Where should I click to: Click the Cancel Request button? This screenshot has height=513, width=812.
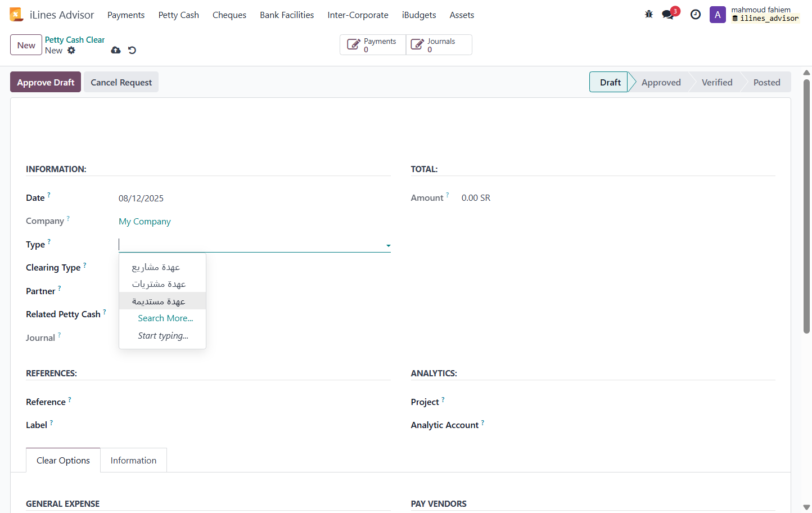point(121,82)
